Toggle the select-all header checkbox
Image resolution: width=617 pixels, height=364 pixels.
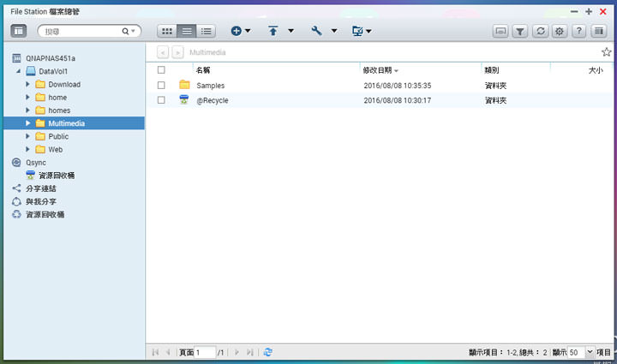click(161, 70)
